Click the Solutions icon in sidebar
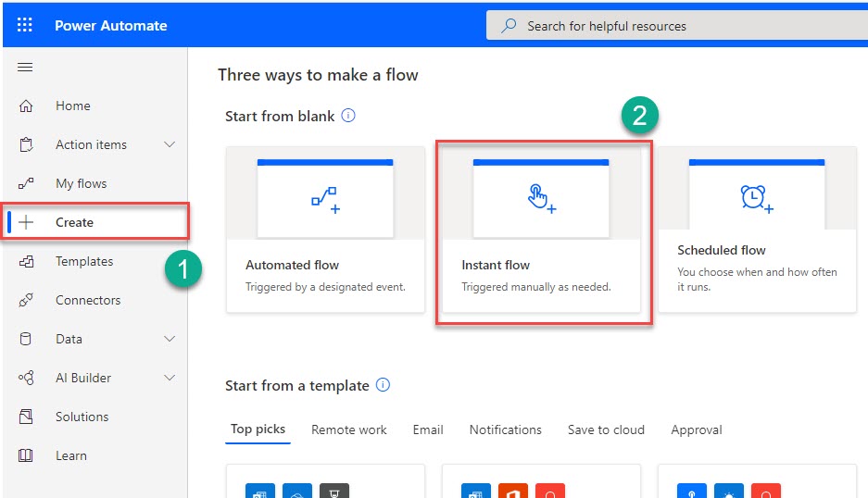The width and height of the screenshot is (868, 498). pos(26,417)
